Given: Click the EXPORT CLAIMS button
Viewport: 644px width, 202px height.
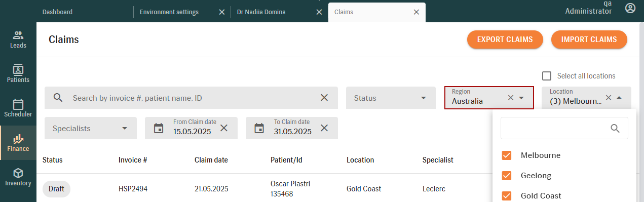Looking at the screenshot, I should pos(505,39).
